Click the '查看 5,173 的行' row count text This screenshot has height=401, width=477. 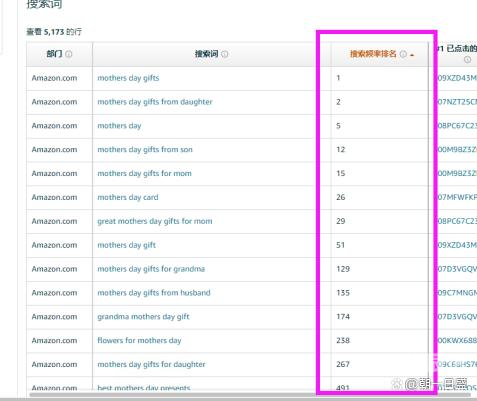click(x=54, y=32)
